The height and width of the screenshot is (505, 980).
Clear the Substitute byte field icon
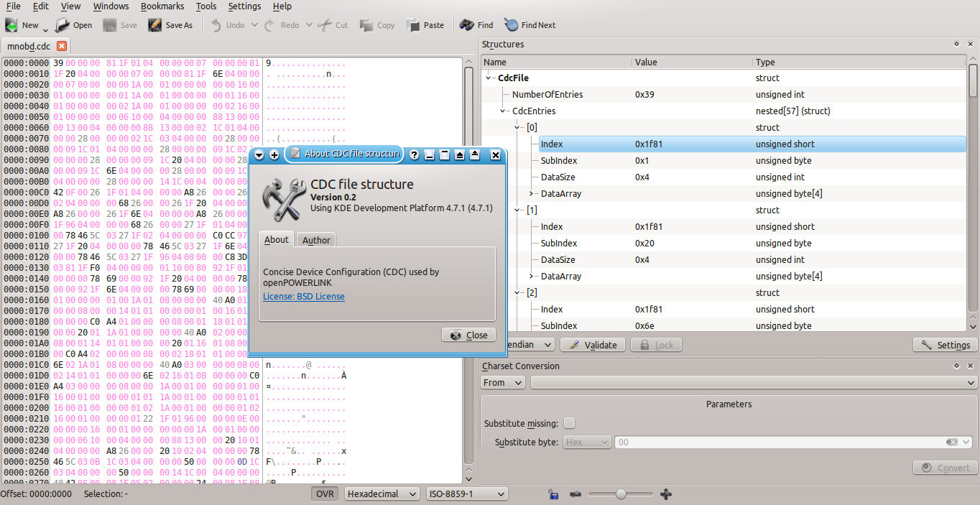[x=951, y=443]
